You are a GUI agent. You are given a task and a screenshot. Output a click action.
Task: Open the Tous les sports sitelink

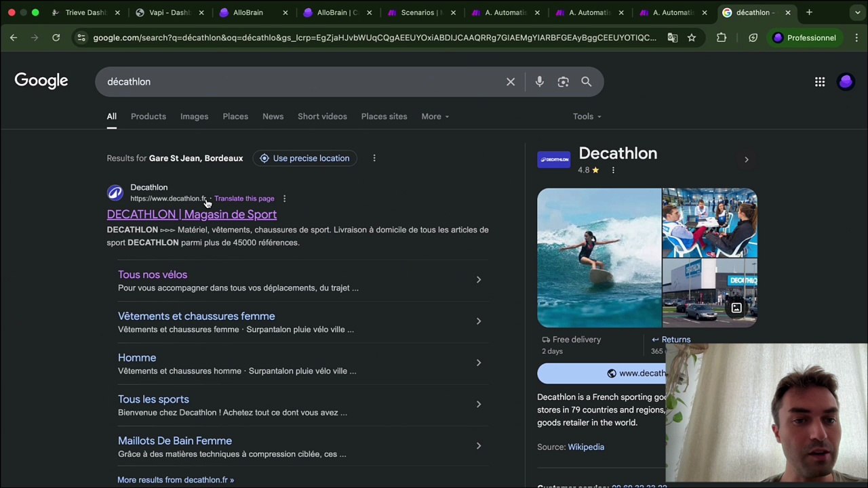click(x=153, y=399)
